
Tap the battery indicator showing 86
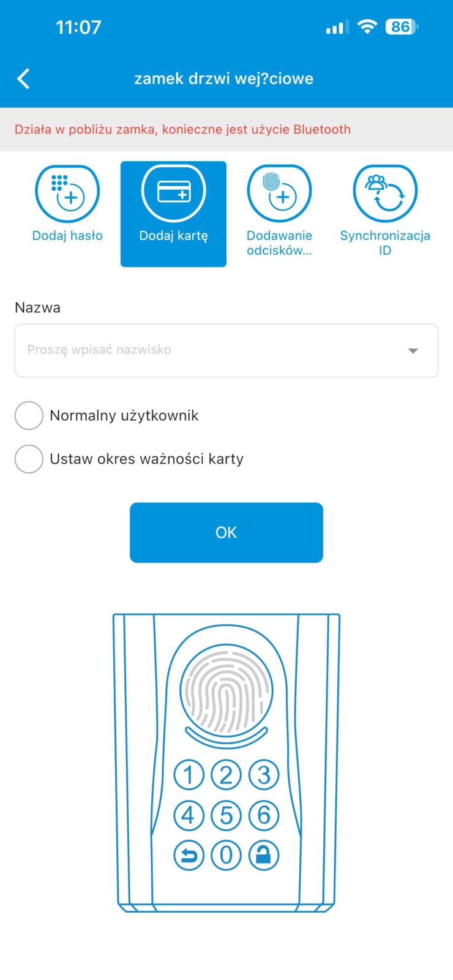[x=401, y=27]
